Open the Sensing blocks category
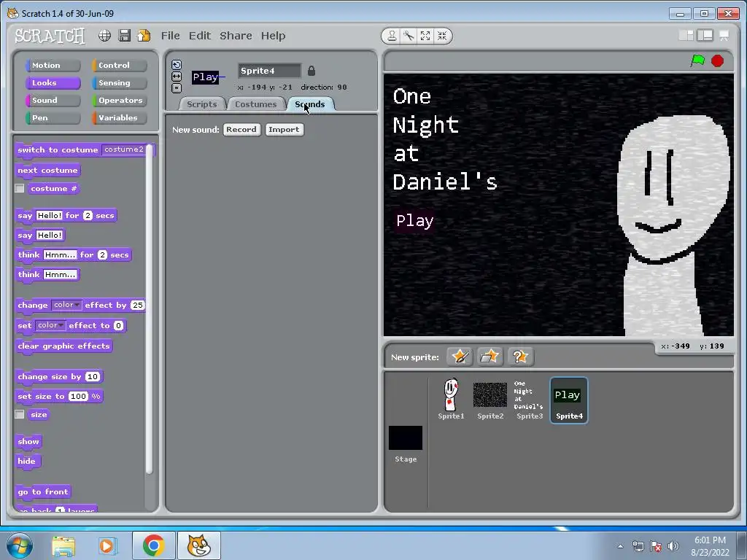Screen dimensions: 747x560 [119, 83]
